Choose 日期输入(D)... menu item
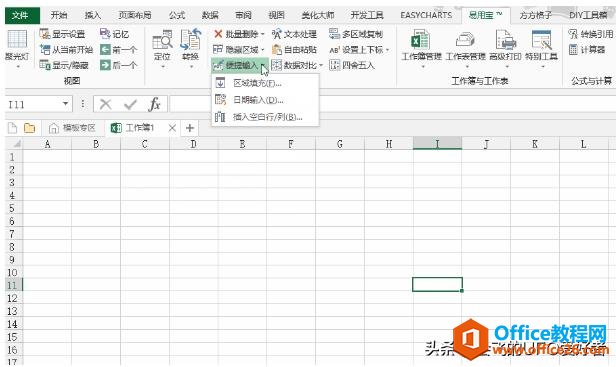This screenshot has height=367, width=616. click(x=265, y=100)
